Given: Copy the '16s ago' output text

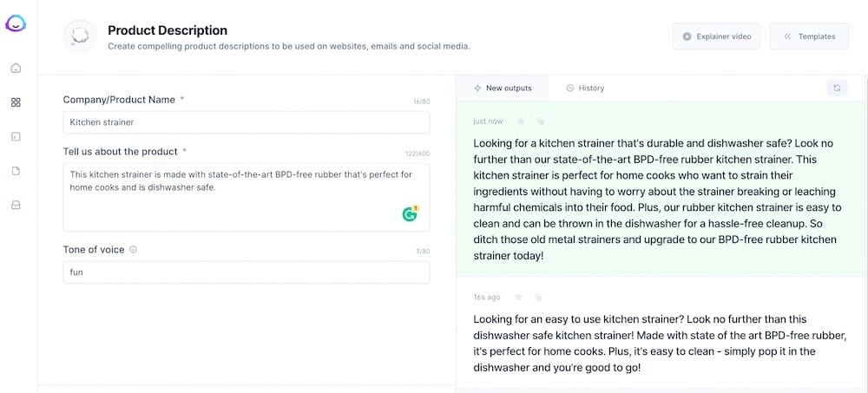Looking at the screenshot, I should click(539, 297).
